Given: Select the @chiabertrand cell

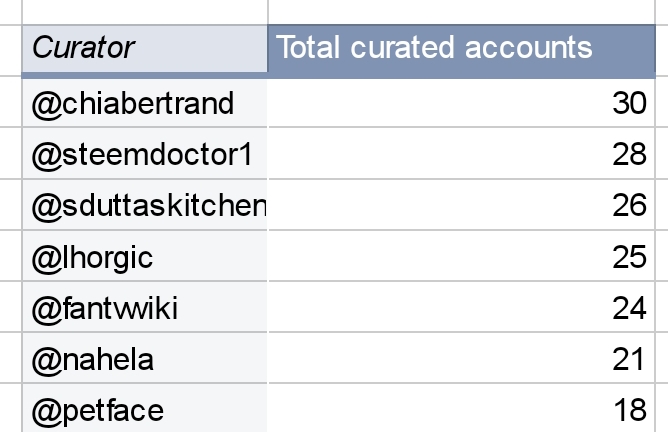Looking at the screenshot, I should [x=144, y=103].
